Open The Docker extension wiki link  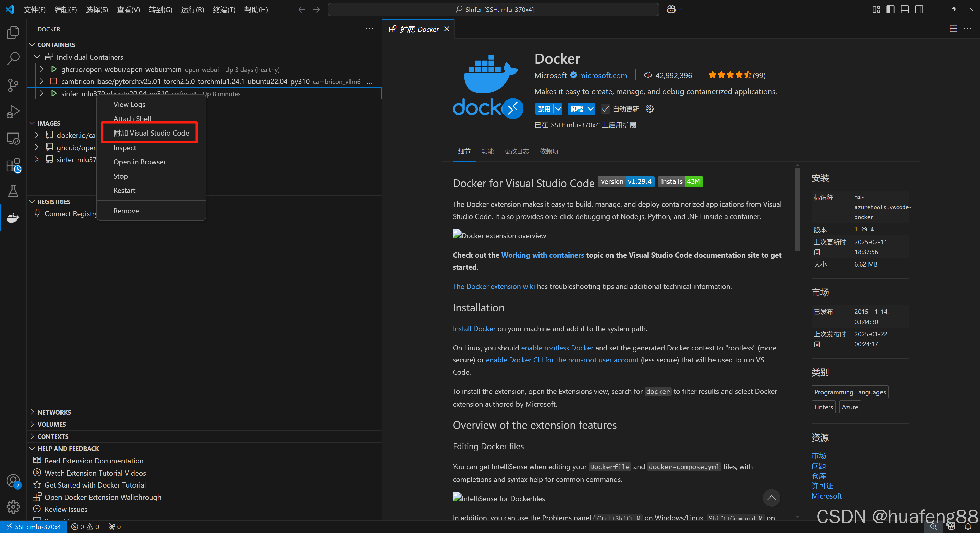coord(493,286)
